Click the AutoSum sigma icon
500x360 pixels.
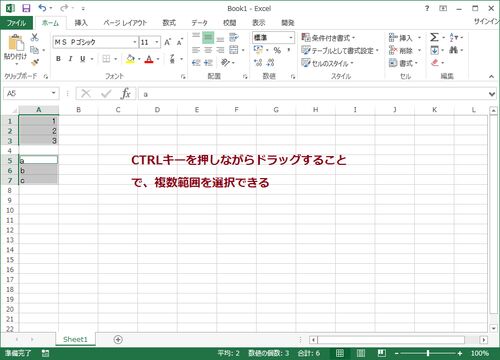[x=434, y=37]
